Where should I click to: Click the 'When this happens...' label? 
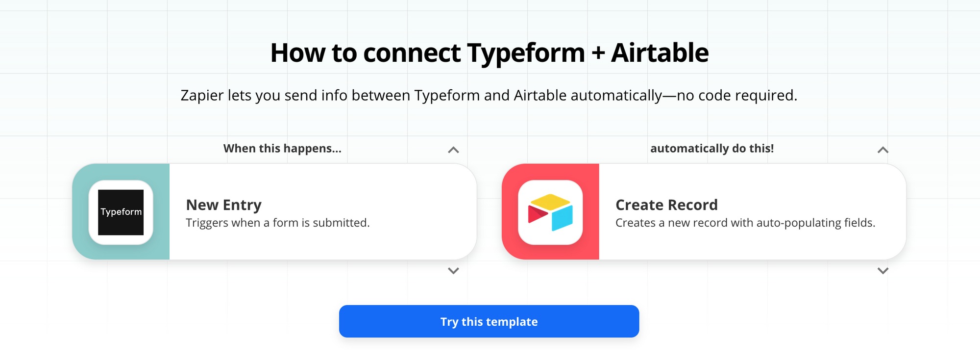coord(282,149)
